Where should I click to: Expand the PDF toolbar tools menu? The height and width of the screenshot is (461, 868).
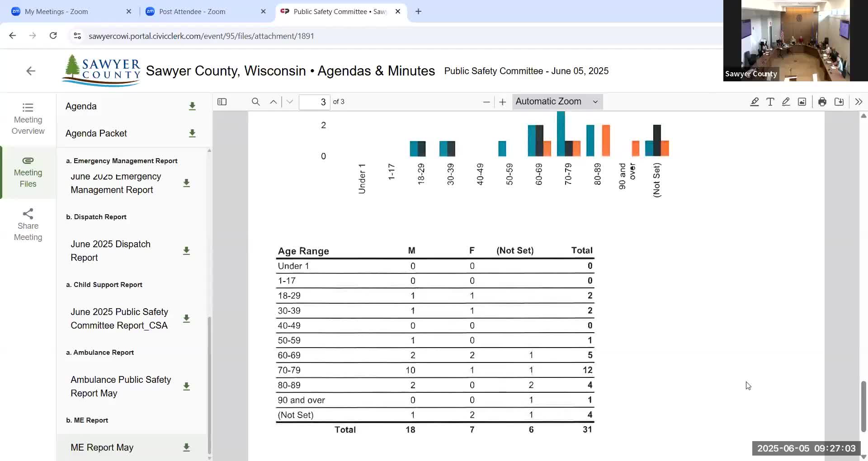pyautogui.click(x=858, y=102)
